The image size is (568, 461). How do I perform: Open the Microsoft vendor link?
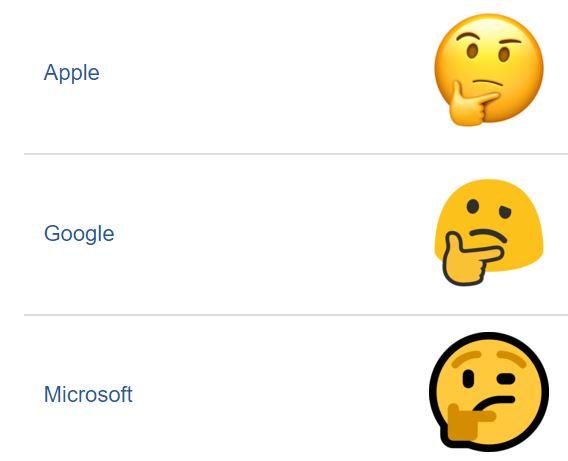point(88,394)
